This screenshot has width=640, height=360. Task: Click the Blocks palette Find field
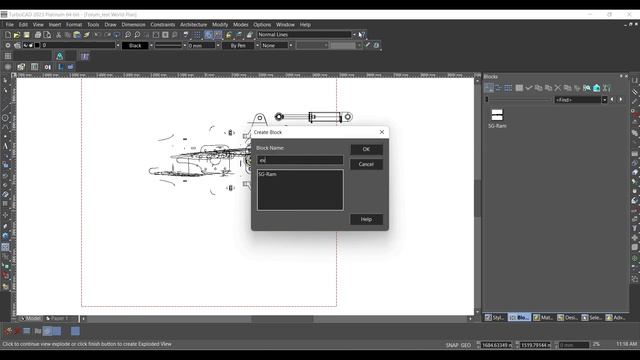click(x=578, y=100)
